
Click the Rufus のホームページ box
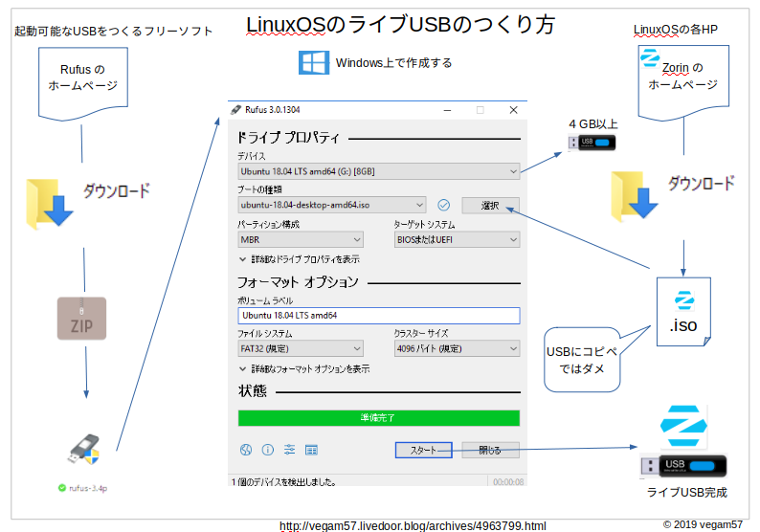click(83, 82)
